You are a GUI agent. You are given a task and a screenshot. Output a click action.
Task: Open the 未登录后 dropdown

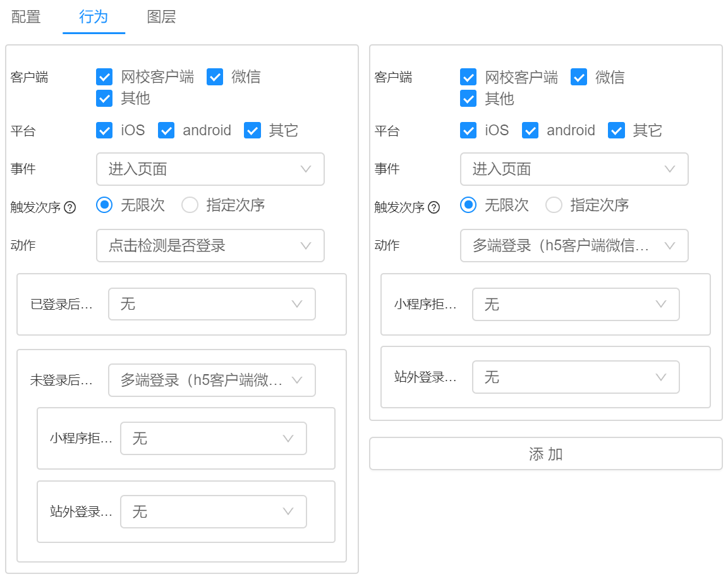point(212,380)
